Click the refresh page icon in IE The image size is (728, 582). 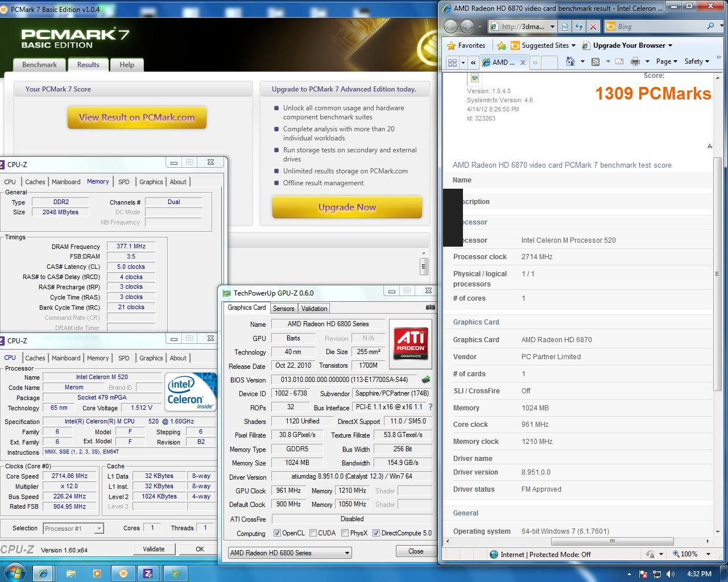[579, 27]
